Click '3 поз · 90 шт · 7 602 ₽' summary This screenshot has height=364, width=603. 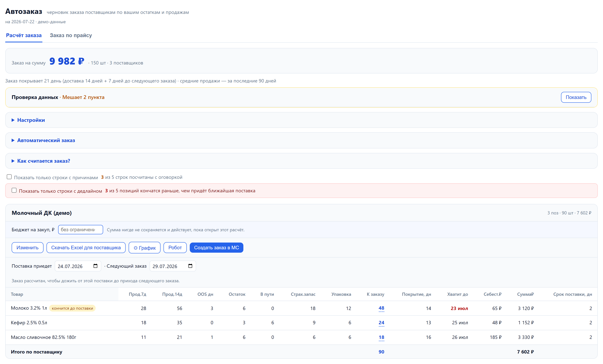tap(569, 213)
